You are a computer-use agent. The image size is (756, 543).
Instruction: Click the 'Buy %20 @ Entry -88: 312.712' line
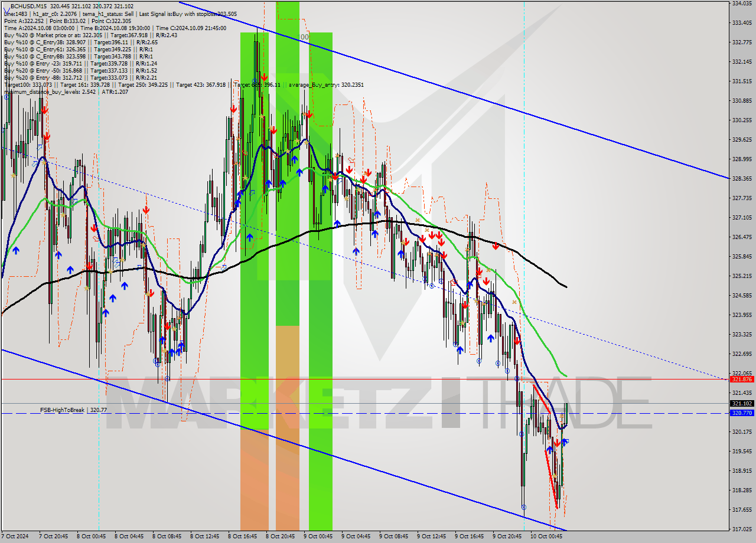[80, 77]
